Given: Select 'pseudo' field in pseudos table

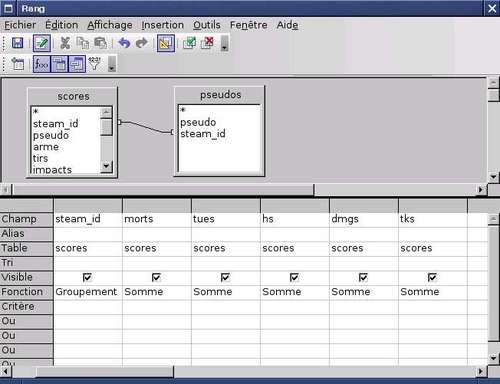Looking at the screenshot, I should pyautogui.click(x=198, y=122).
